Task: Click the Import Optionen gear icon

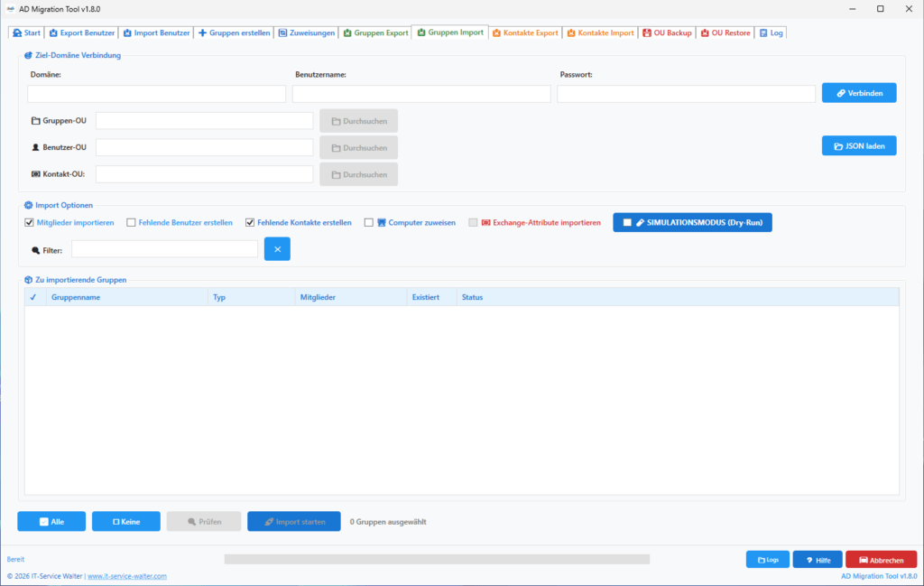Action: coord(28,205)
